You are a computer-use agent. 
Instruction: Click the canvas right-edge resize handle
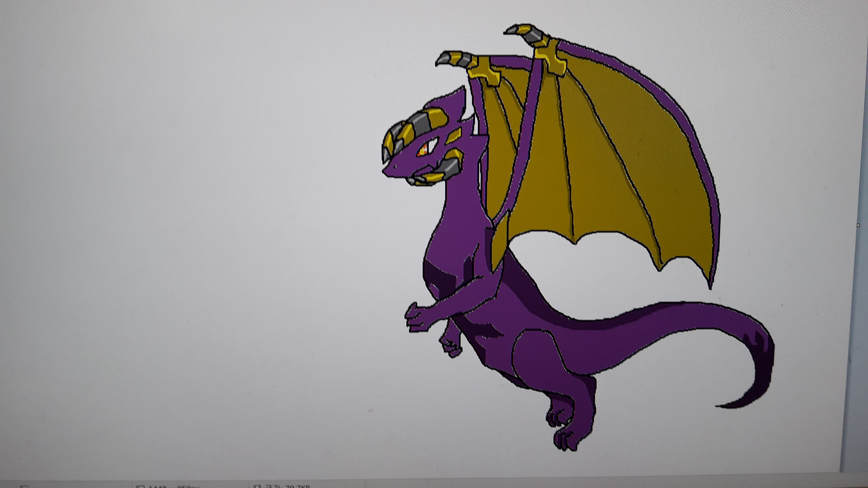point(858,225)
